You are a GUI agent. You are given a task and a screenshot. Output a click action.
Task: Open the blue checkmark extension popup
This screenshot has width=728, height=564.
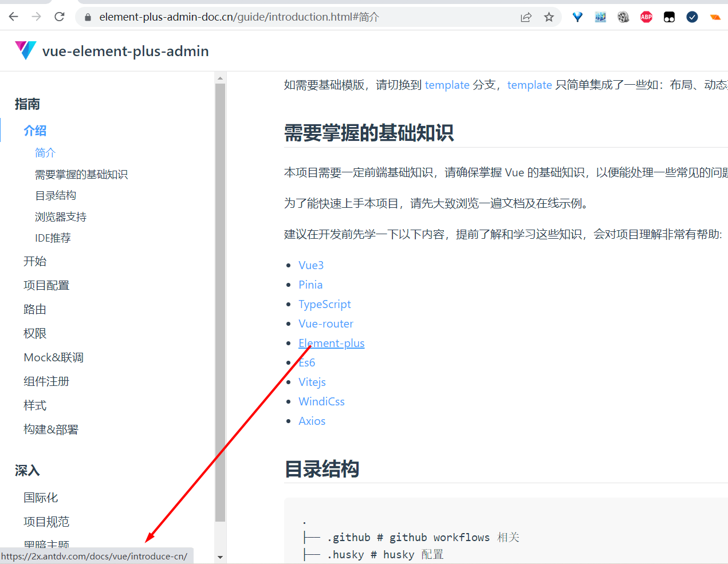pos(692,17)
